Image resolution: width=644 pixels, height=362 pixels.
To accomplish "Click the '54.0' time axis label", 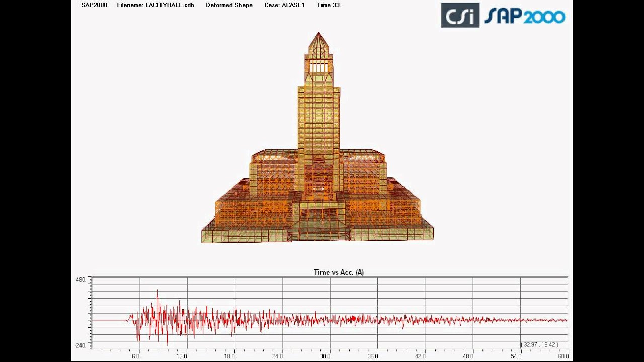I will click(516, 356).
